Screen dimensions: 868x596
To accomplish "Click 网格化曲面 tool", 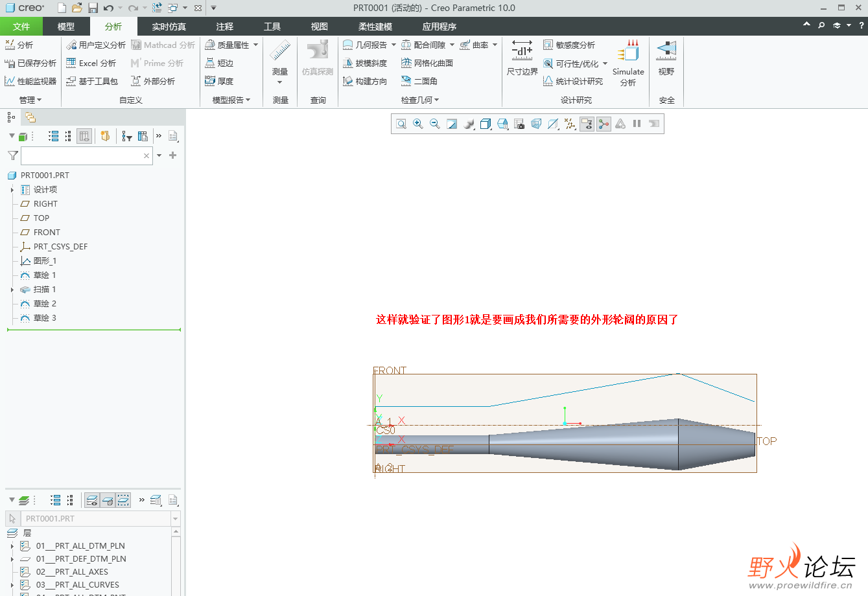I will [x=427, y=63].
